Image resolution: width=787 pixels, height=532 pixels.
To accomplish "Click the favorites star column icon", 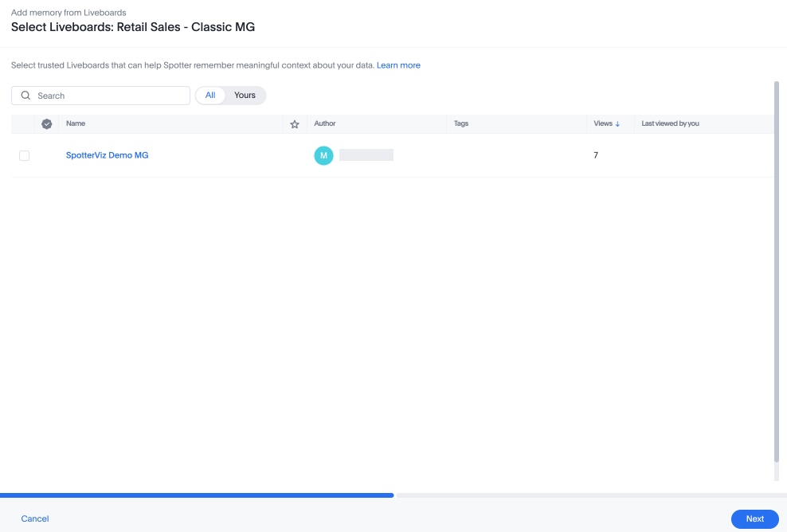I will click(x=295, y=124).
